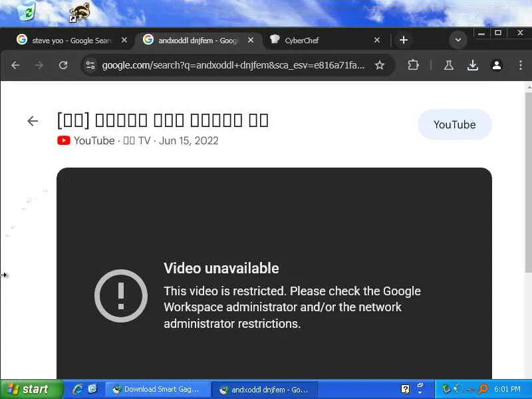Click the Jun 15, 2022 date text
Screen dimensions: 532x399
coord(189,140)
